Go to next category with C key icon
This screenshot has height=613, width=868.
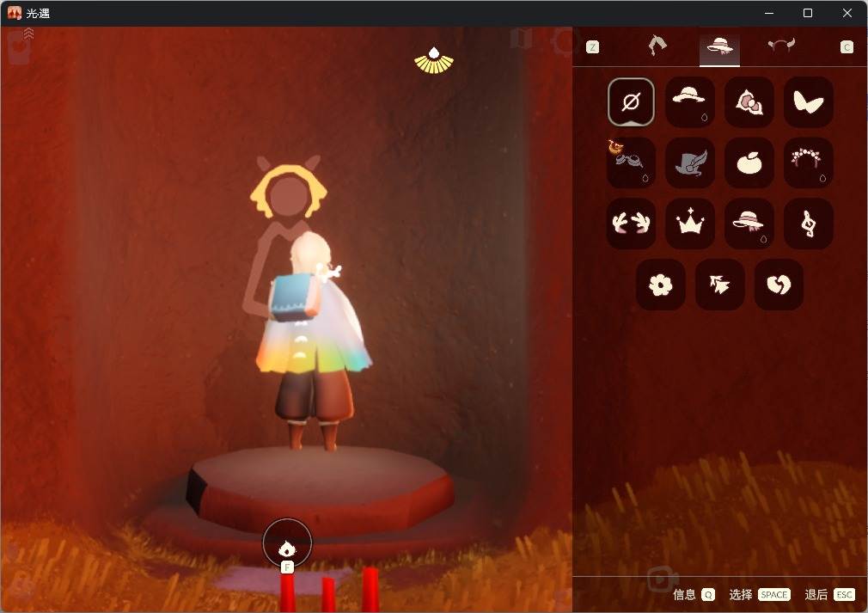coord(847,47)
